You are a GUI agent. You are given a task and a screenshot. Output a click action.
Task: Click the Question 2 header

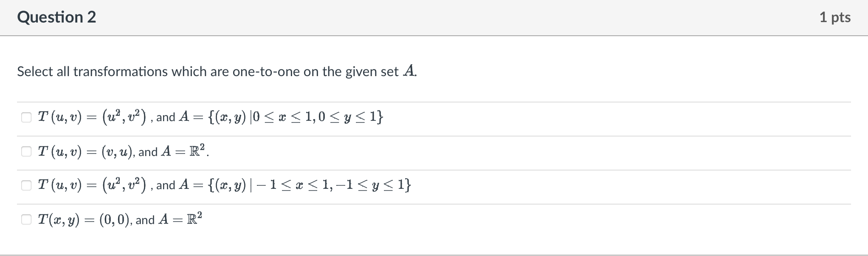pos(57,17)
